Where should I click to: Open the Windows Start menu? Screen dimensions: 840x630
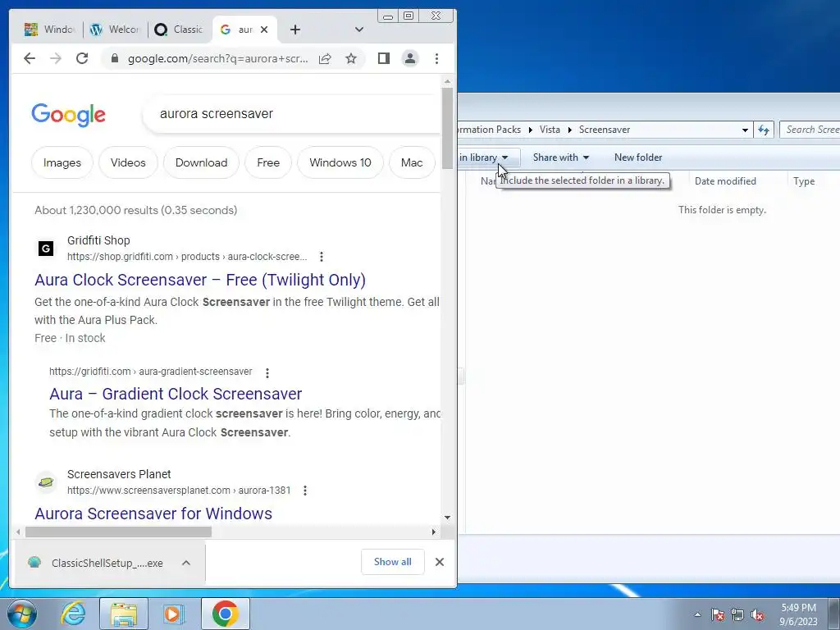pos(22,614)
